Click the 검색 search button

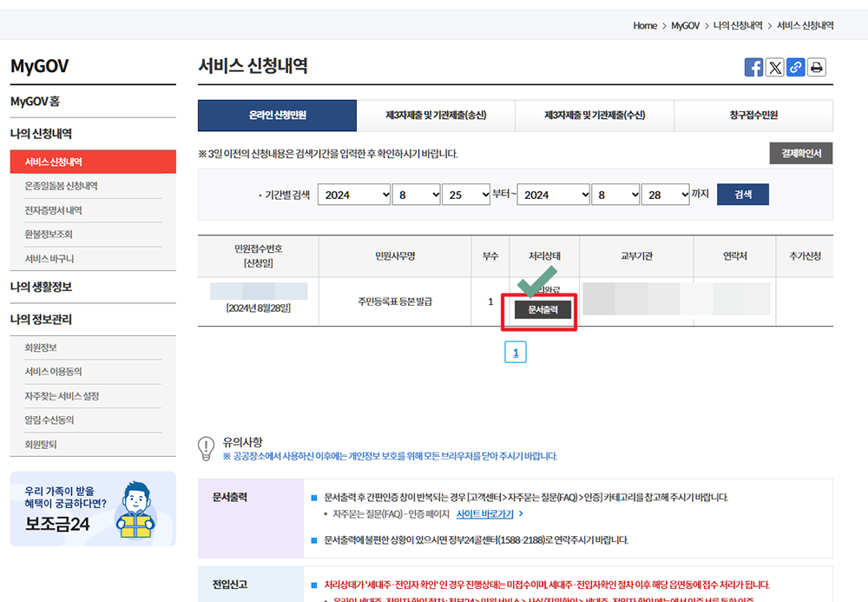pos(742,194)
